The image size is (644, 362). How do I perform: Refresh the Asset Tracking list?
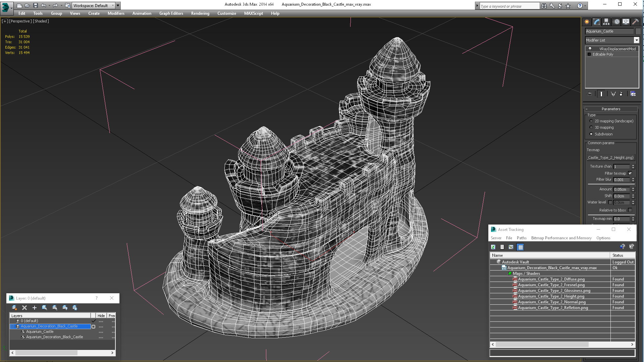click(x=493, y=247)
